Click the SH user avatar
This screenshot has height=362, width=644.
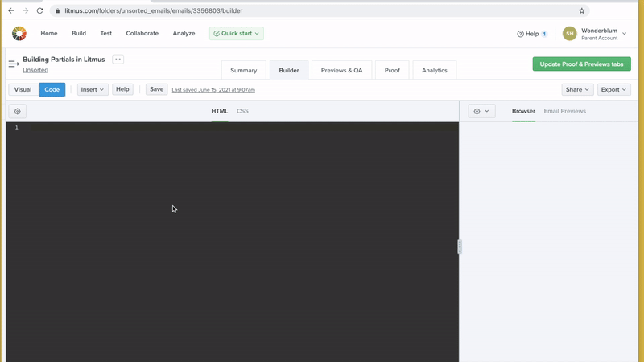(569, 34)
